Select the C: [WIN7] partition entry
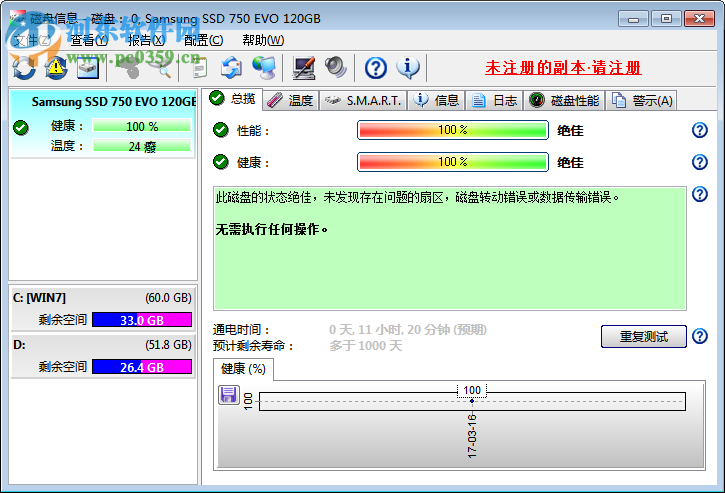The image size is (725, 493). (103, 308)
